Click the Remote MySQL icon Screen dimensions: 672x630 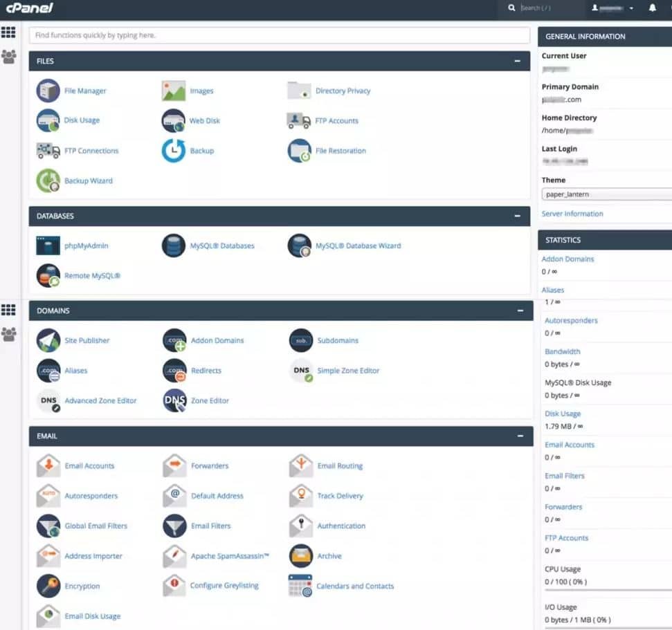tap(48, 275)
